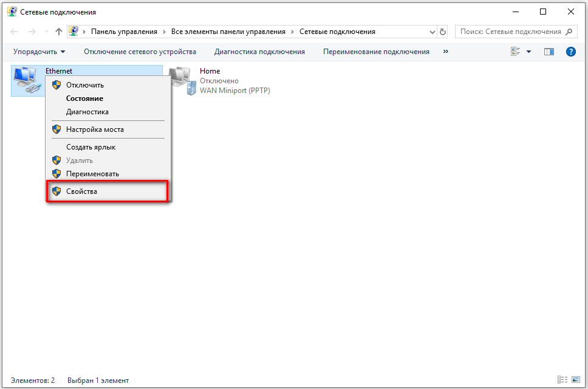Click the Ethernet adapter icon

coord(25,80)
